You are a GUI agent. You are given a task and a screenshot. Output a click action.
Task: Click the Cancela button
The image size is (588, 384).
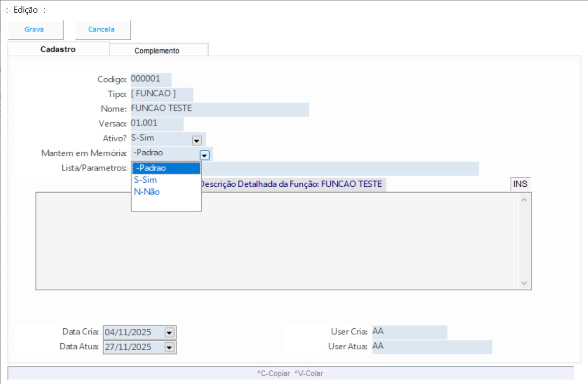102,30
